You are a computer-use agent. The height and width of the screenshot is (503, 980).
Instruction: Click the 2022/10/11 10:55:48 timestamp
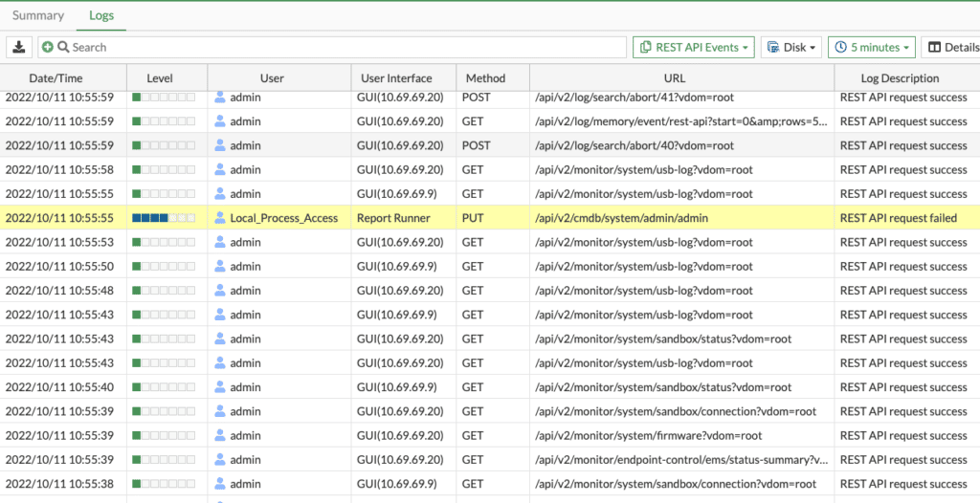[59, 291]
